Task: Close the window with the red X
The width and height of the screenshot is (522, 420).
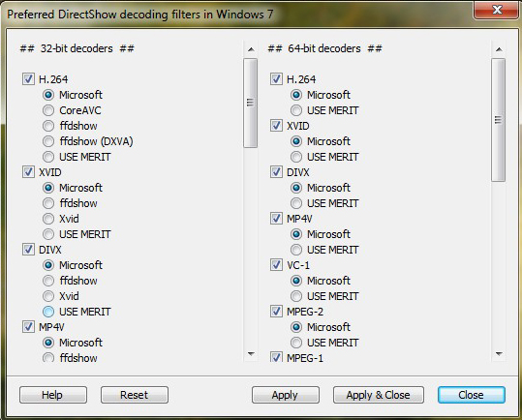Action: (x=497, y=10)
